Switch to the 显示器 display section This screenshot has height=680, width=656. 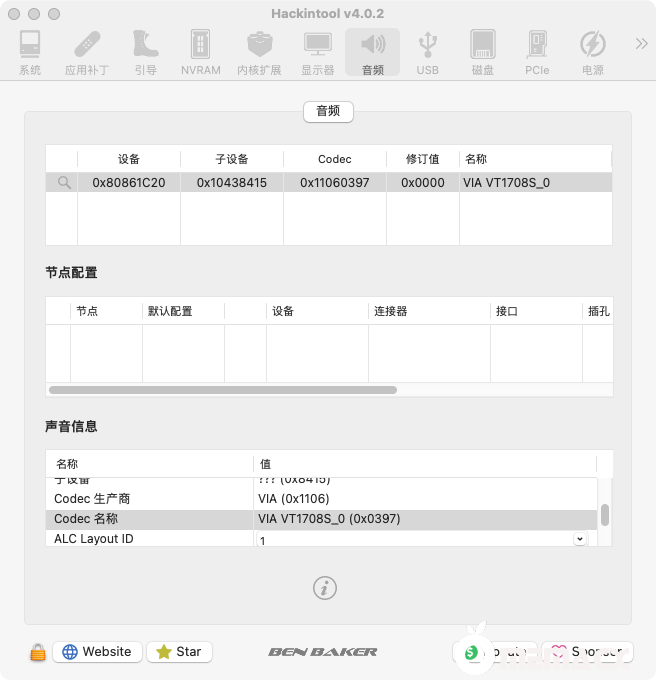pos(317,53)
